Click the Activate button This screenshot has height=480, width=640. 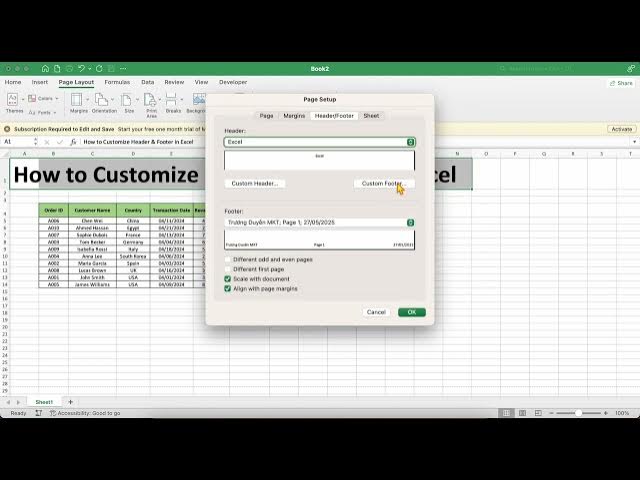pos(622,129)
